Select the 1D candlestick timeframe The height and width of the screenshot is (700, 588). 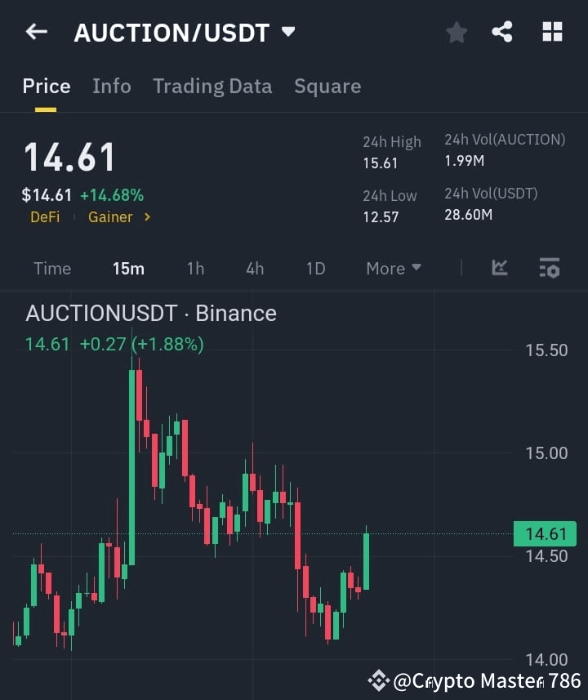(315, 268)
